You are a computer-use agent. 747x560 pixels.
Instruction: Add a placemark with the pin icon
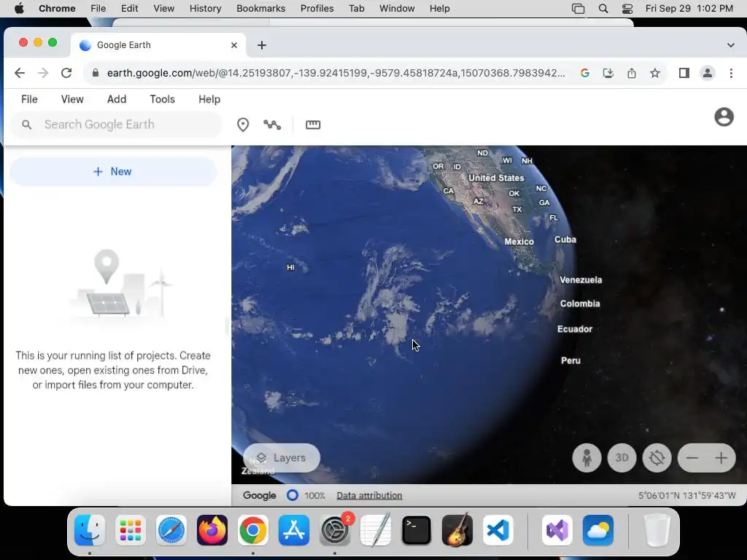coord(243,125)
